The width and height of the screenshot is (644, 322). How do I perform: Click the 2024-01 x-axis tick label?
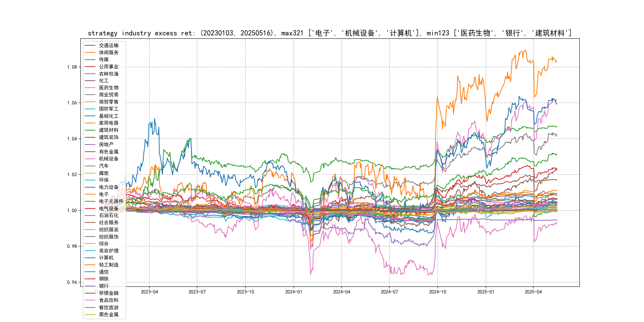[x=294, y=292]
